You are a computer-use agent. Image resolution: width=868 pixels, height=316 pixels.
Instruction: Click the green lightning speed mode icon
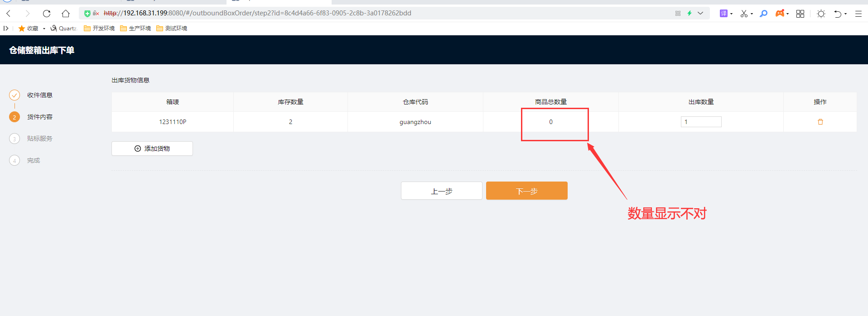(x=690, y=13)
